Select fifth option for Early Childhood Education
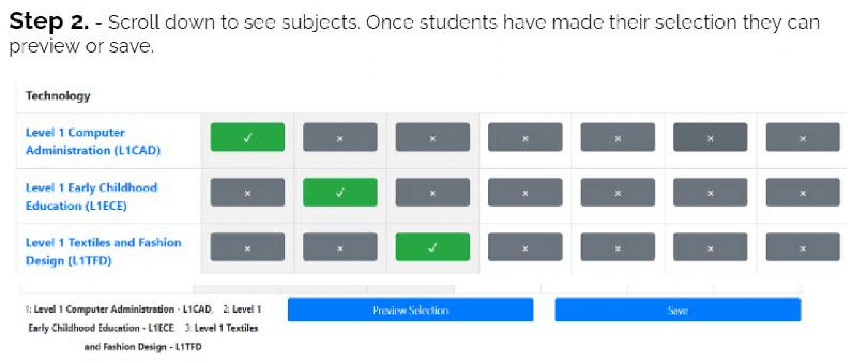The width and height of the screenshot is (868, 363). point(618,192)
